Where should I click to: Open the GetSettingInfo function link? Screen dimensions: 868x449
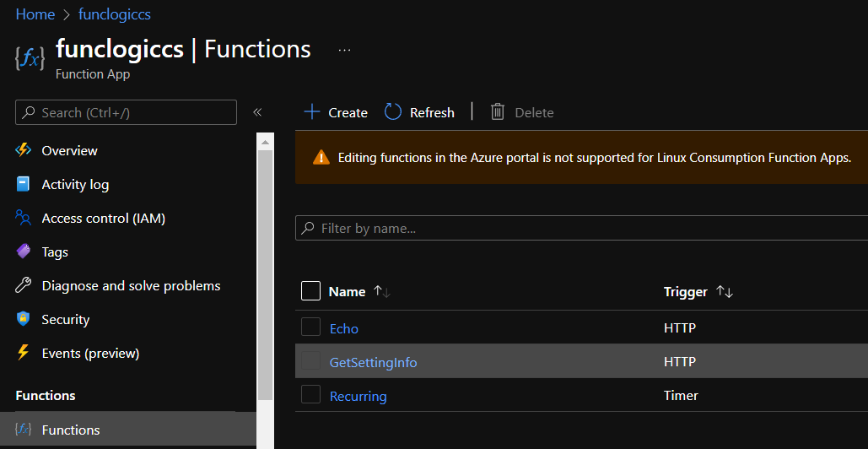click(x=373, y=362)
